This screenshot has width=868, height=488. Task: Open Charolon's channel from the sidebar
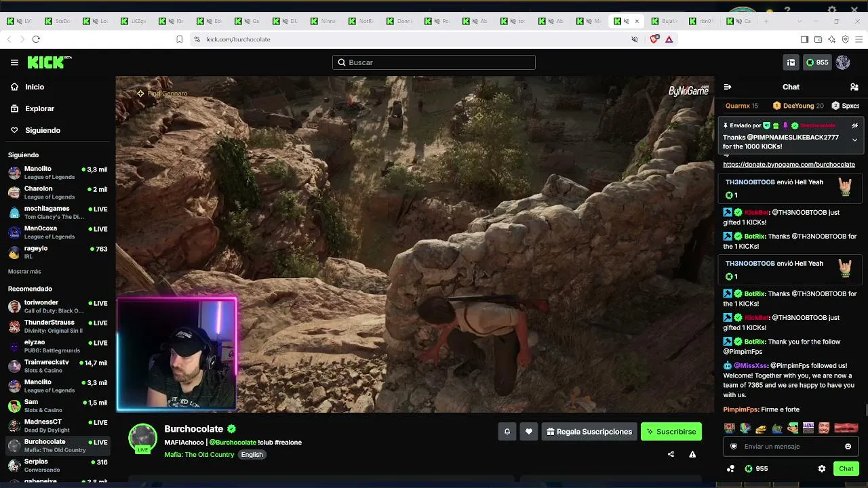[58, 192]
